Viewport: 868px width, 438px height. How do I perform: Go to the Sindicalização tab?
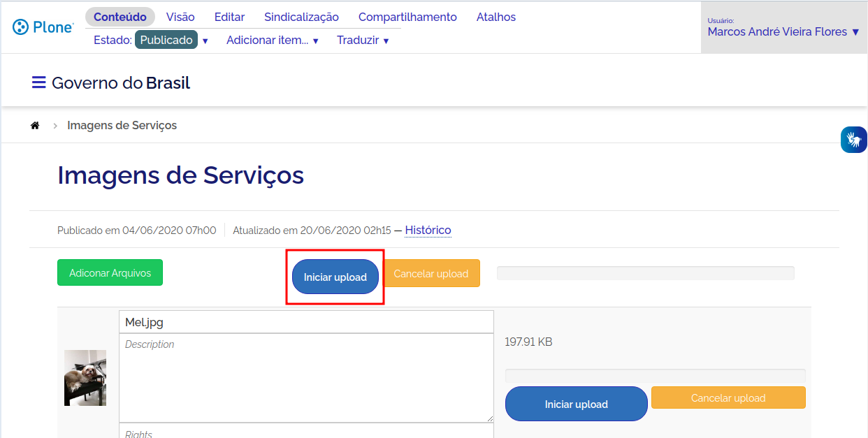[301, 17]
